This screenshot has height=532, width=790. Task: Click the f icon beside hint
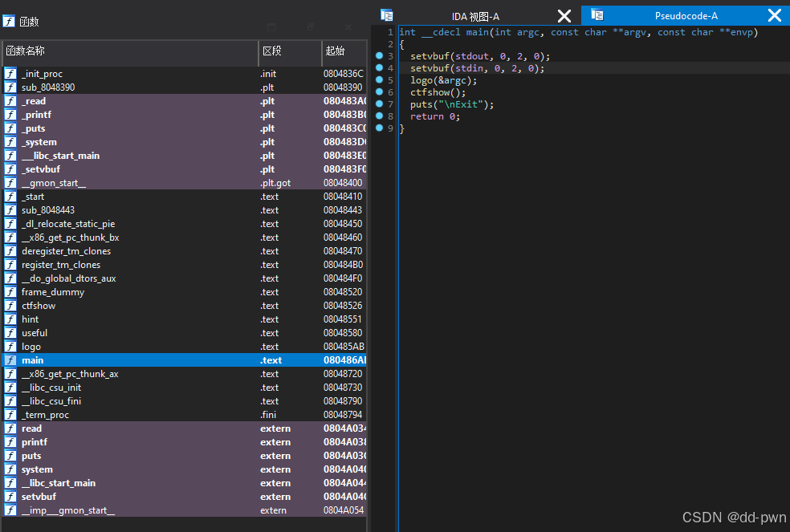pyautogui.click(x=10, y=319)
